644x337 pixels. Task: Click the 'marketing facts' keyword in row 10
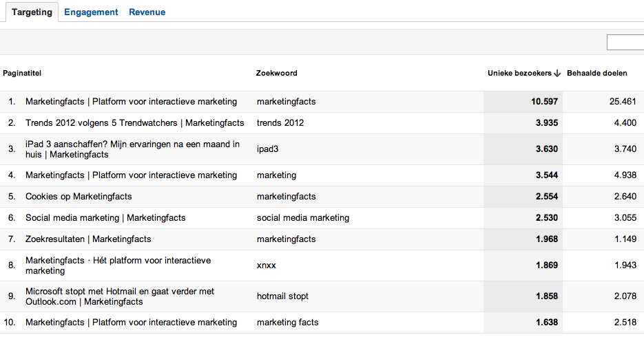click(287, 323)
